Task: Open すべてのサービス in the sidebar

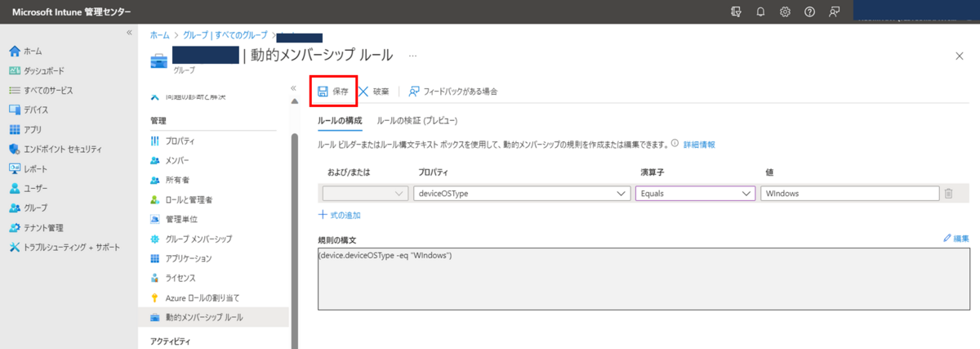Action: pyautogui.click(x=40, y=90)
